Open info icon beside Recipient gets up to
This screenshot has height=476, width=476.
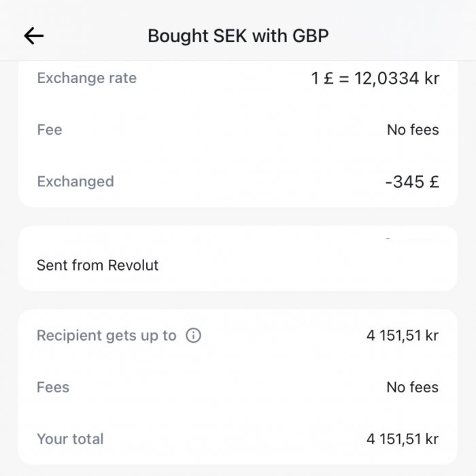tap(193, 335)
